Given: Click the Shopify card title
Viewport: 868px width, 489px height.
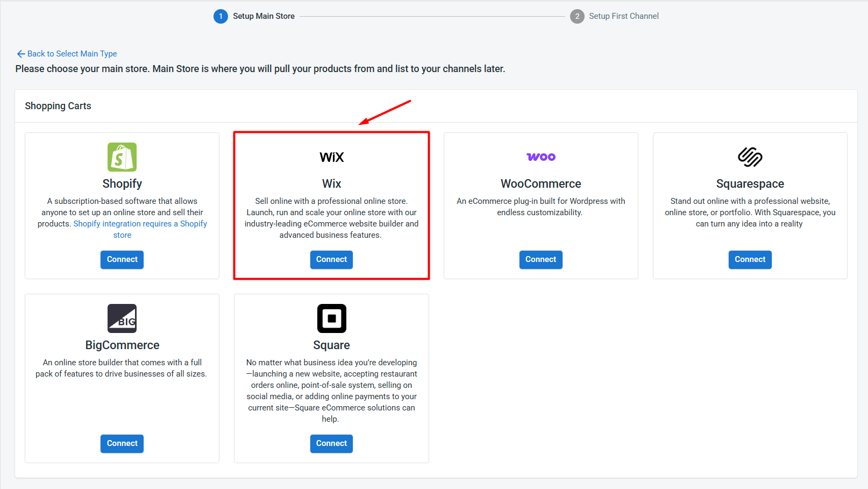Looking at the screenshot, I should [x=122, y=183].
